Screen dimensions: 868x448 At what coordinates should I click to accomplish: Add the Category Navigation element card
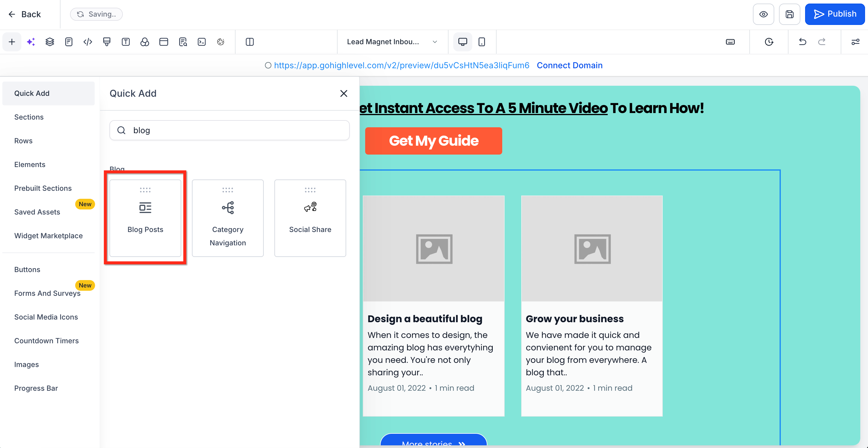coord(228,218)
